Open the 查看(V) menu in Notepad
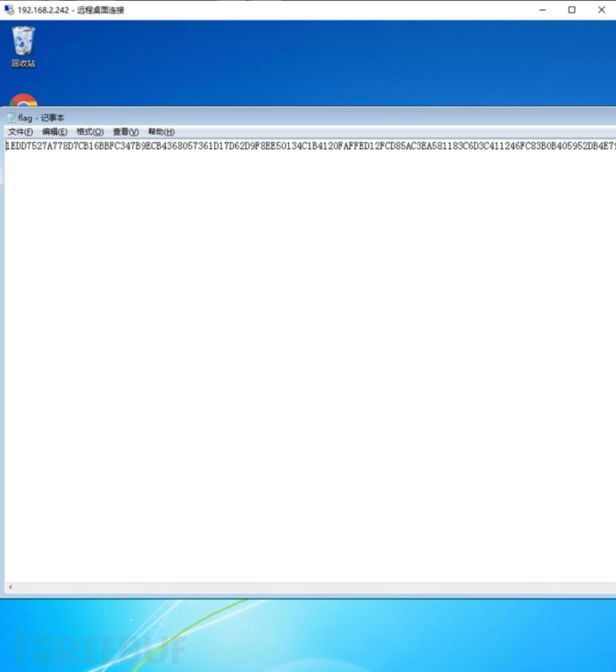 pyautogui.click(x=126, y=131)
